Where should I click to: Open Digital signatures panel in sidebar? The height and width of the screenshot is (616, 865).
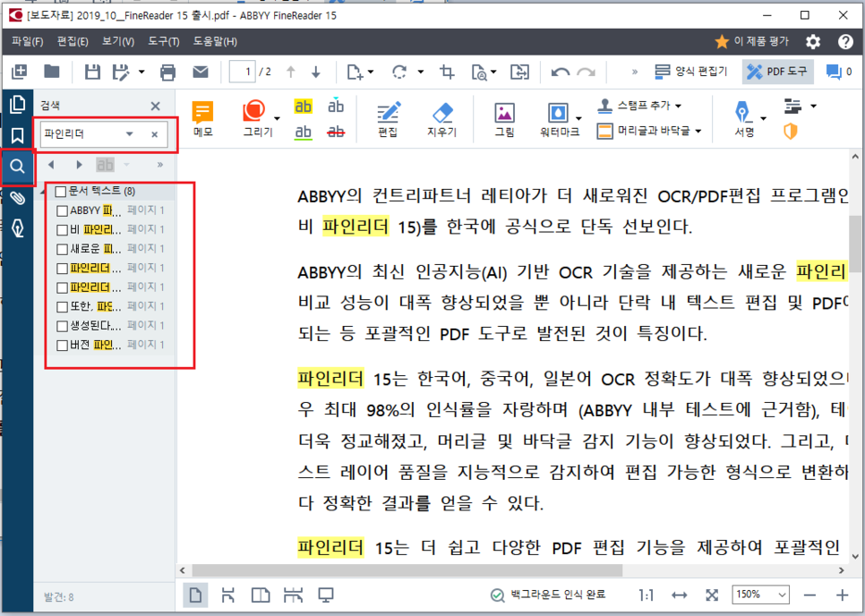click(18, 228)
